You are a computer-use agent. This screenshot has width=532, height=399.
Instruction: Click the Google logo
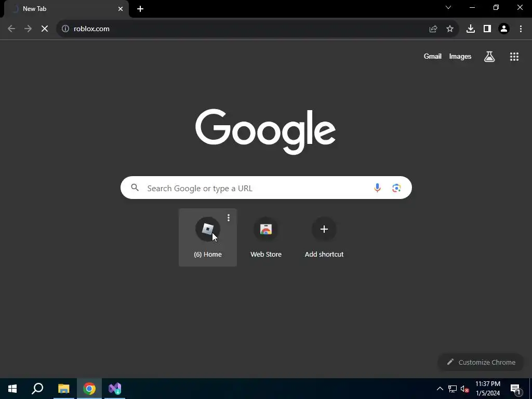(265, 131)
